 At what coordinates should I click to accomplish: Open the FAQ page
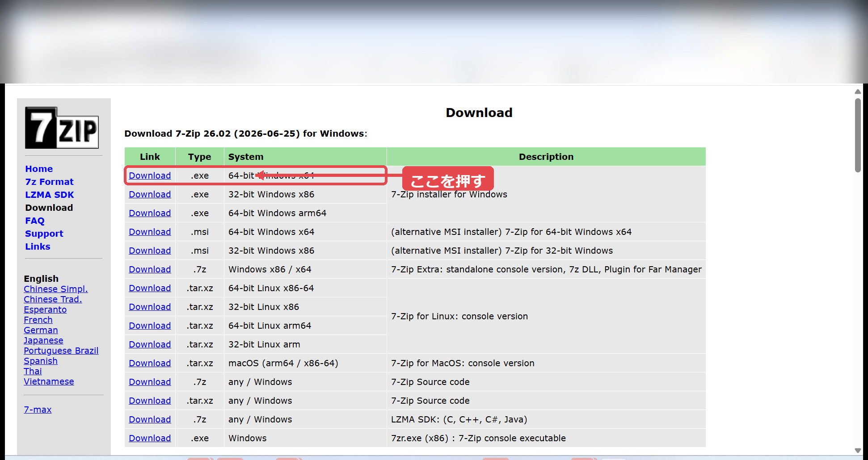coord(35,221)
